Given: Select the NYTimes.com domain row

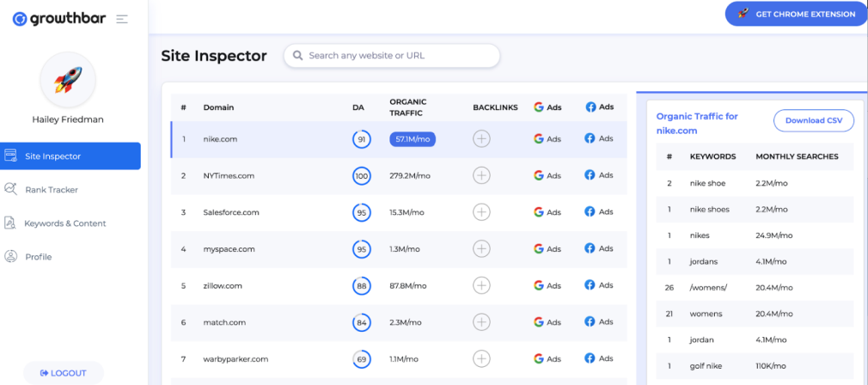Looking at the screenshot, I should pos(399,176).
